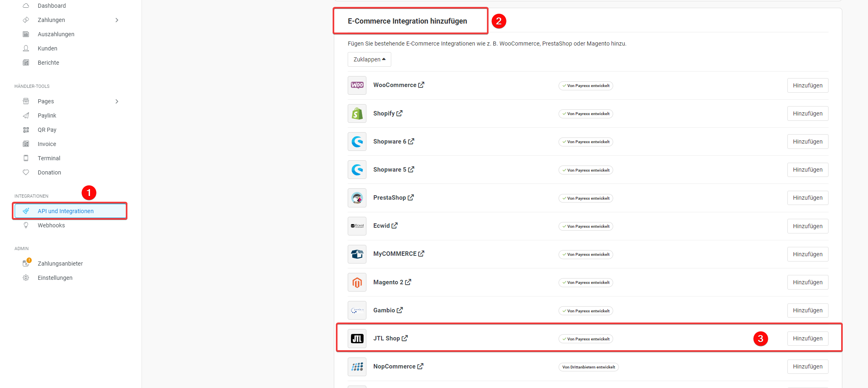Open the Ecwid external link

395,226
